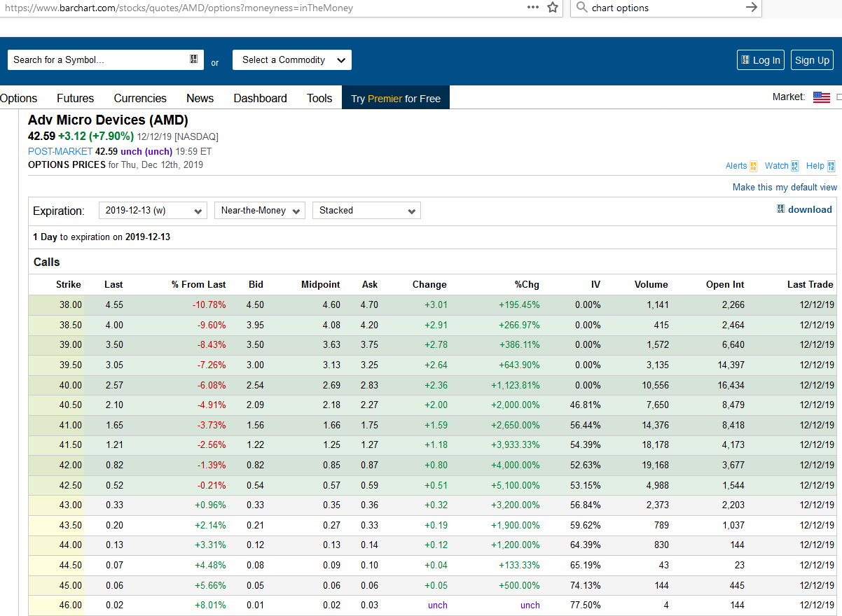The width and height of the screenshot is (842, 616).
Task: Click the icon inside the symbol search box
Action: coord(193,59)
